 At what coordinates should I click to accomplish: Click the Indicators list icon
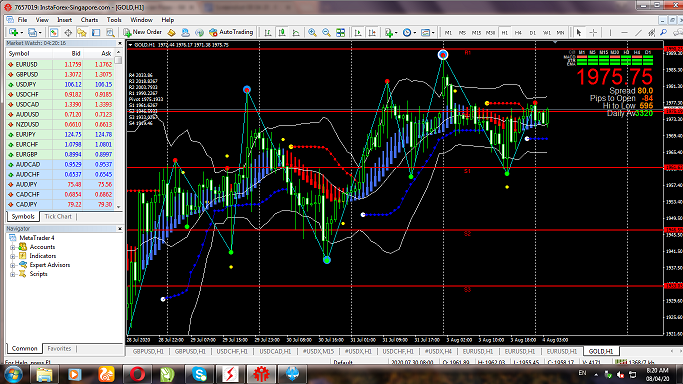pyautogui.click(x=389, y=32)
